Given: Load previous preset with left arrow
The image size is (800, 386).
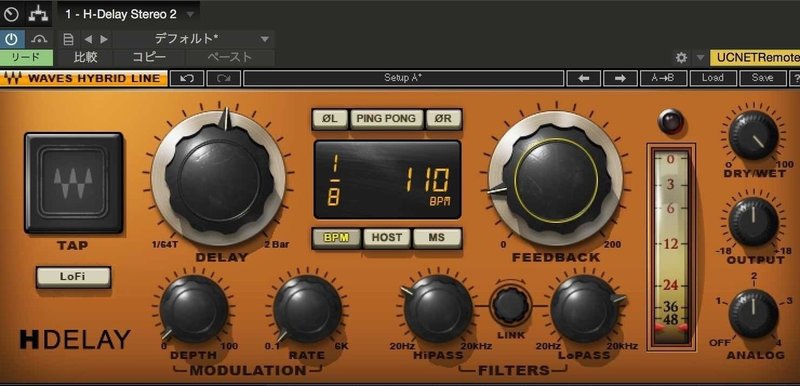Looking at the screenshot, I should [x=583, y=78].
